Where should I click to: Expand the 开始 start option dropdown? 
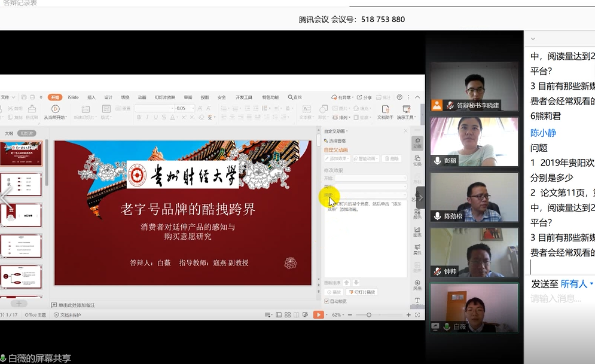(x=404, y=178)
